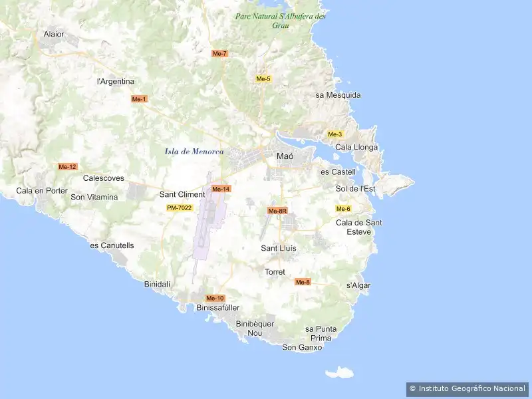This screenshot has width=532, height=399.
Task: Click the Maó city label
Action: pos(285,156)
